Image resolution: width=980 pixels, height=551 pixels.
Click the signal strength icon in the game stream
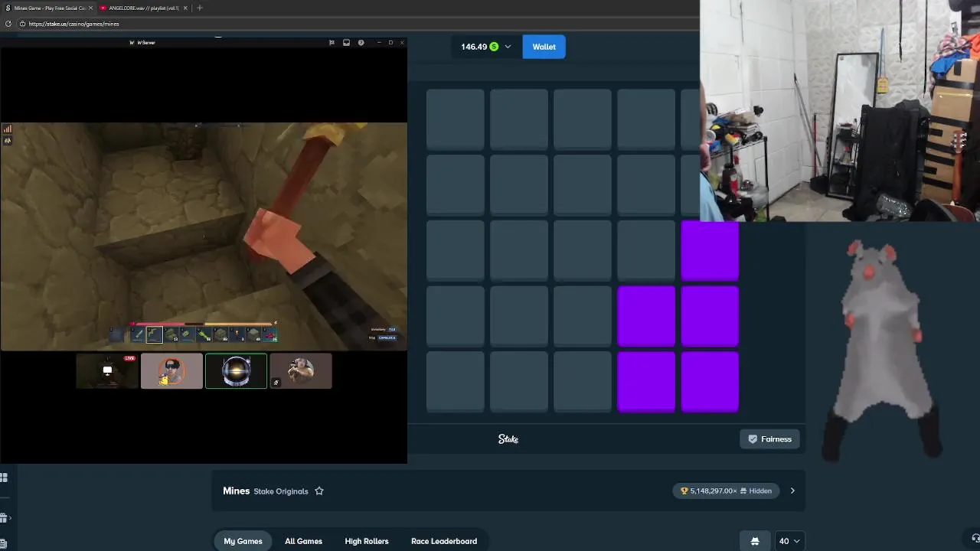coord(8,129)
